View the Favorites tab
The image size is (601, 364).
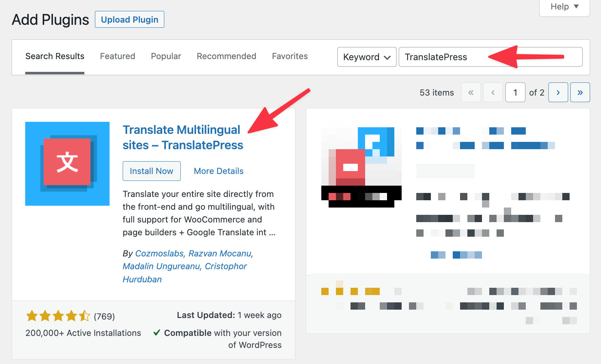click(x=290, y=56)
